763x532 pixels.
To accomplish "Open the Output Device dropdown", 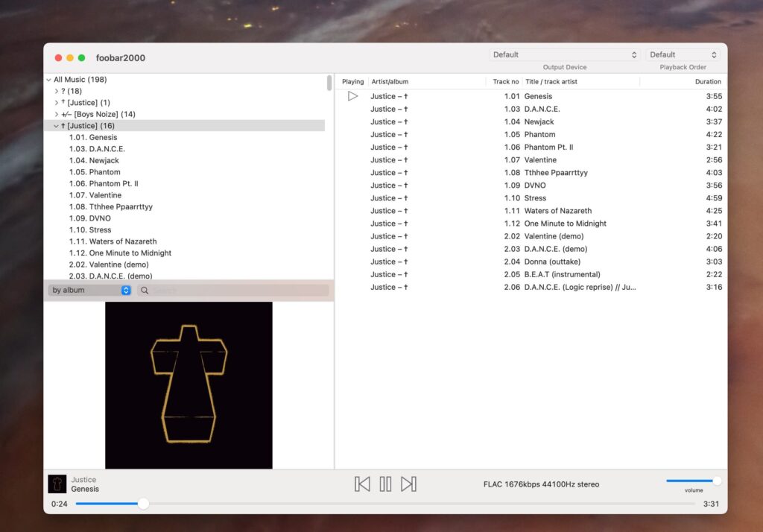I will (x=565, y=54).
